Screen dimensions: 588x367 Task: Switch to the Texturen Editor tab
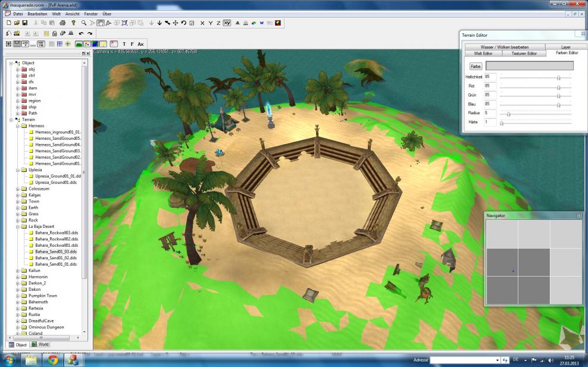(524, 54)
